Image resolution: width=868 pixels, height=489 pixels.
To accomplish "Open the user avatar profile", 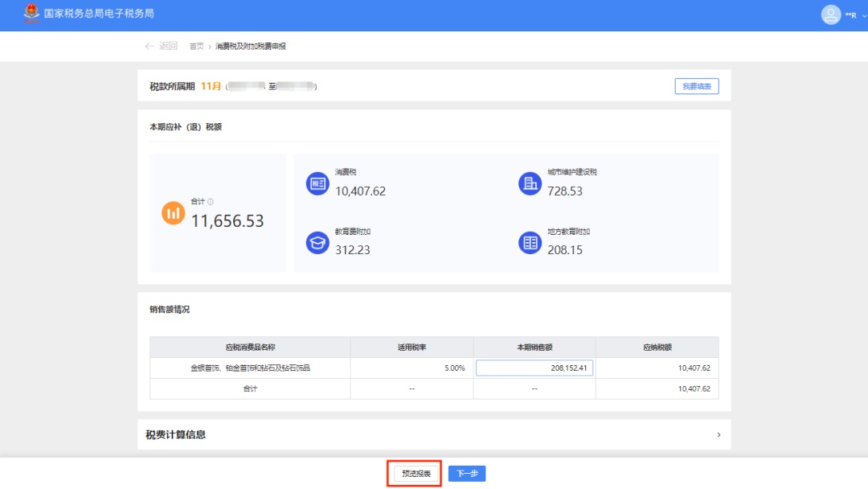I will tap(830, 14).
